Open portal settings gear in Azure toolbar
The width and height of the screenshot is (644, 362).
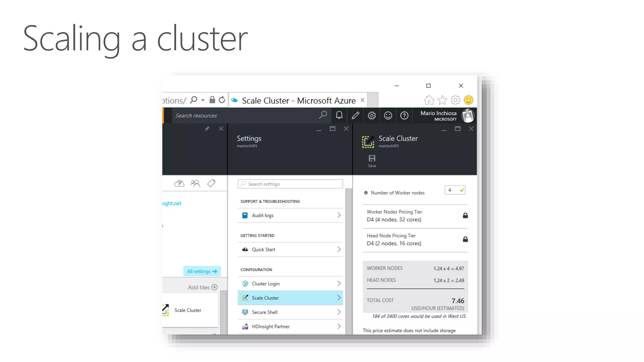coord(372,115)
